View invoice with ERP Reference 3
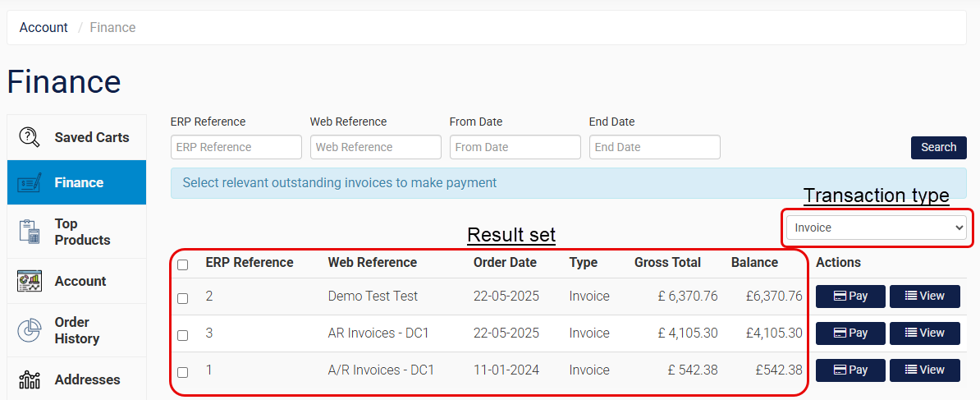980x400 pixels. [x=924, y=333]
